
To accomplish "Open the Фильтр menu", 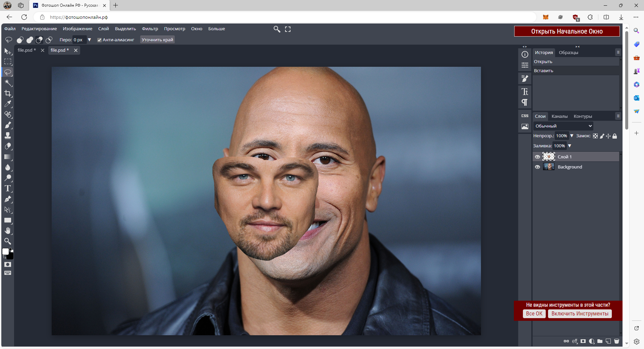I will coord(150,29).
